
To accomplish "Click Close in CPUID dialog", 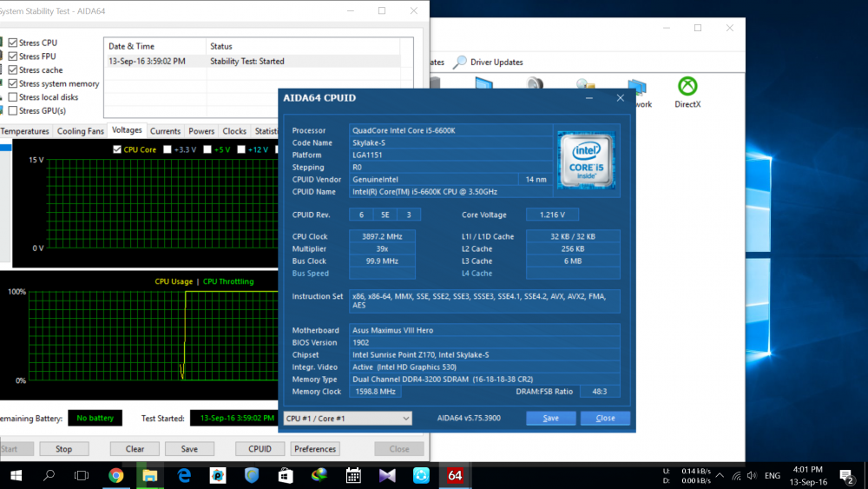I will 605,418.
